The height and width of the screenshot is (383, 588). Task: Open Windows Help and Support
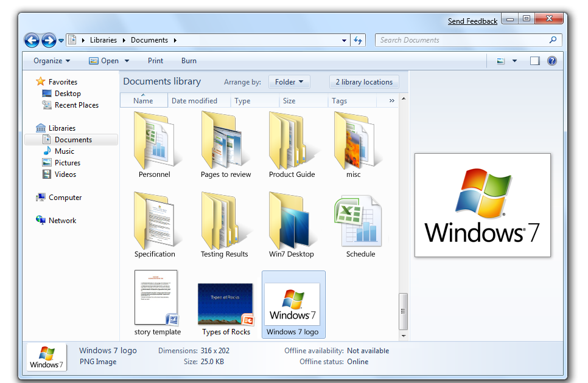(552, 61)
